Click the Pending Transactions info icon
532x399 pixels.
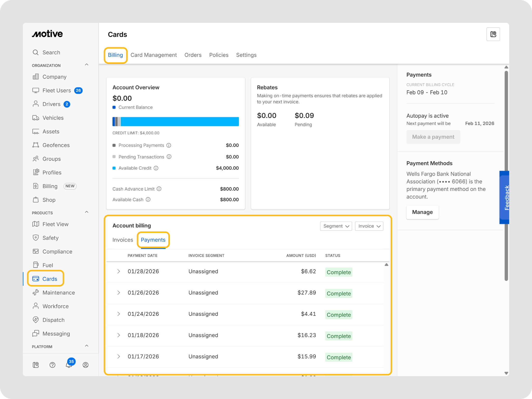coord(169,157)
